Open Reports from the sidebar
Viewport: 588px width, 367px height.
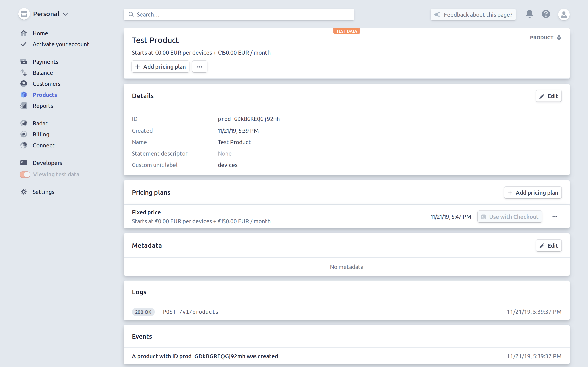tap(43, 106)
